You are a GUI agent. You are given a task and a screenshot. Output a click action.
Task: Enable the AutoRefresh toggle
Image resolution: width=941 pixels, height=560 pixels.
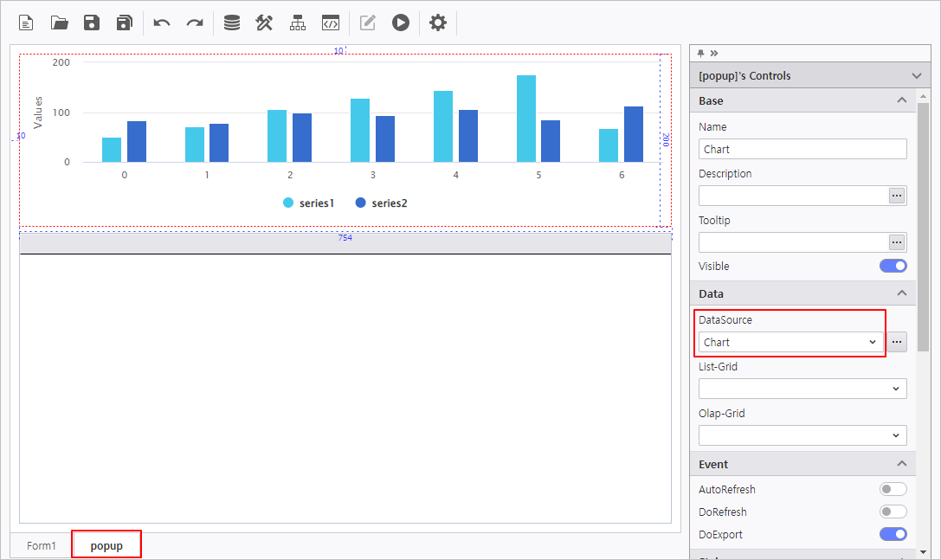coord(893,489)
